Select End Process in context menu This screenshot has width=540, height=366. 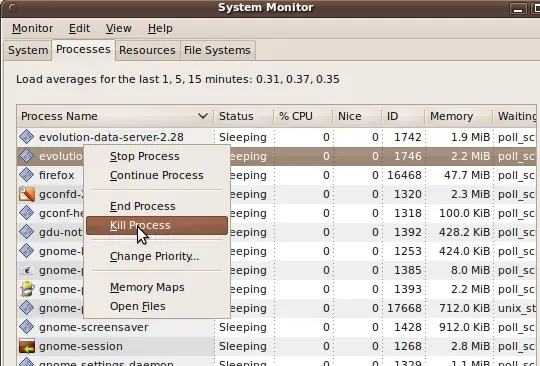pyautogui.click(x=157, y=206)
